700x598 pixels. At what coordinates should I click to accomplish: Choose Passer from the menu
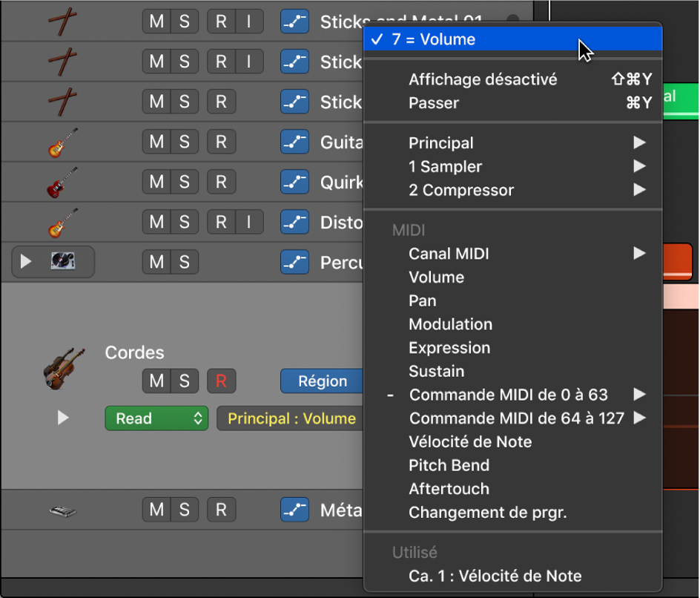(x=512, y=103)
